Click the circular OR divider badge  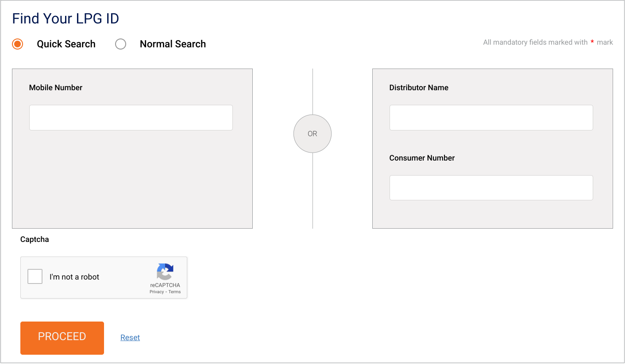[312, 134]
